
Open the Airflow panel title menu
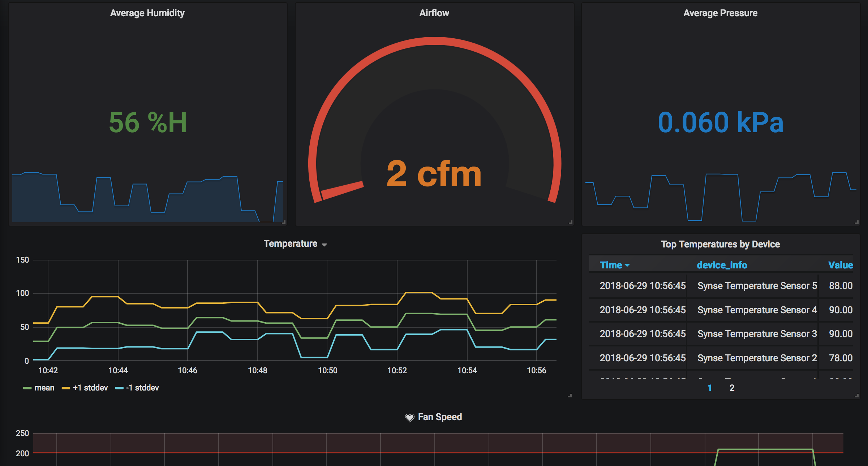click(x=434, y=13)
